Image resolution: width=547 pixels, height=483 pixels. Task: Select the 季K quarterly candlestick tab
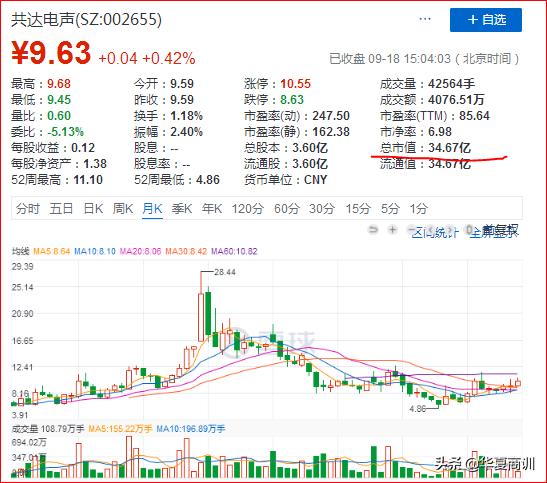pyautogui.click(x=182, y=209)
